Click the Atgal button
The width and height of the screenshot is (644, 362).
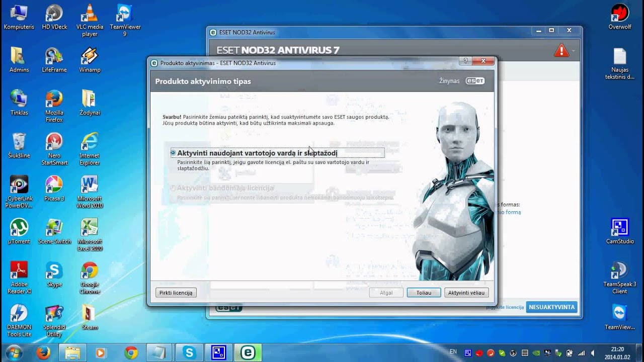(386, 293)
